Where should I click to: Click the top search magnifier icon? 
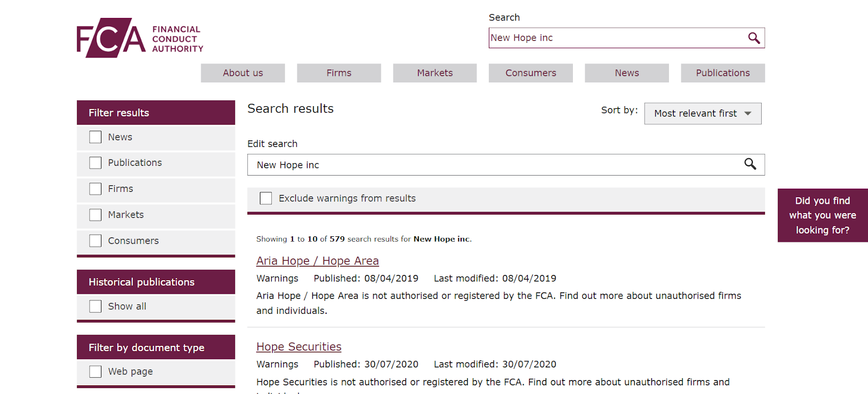coord(754,38)
